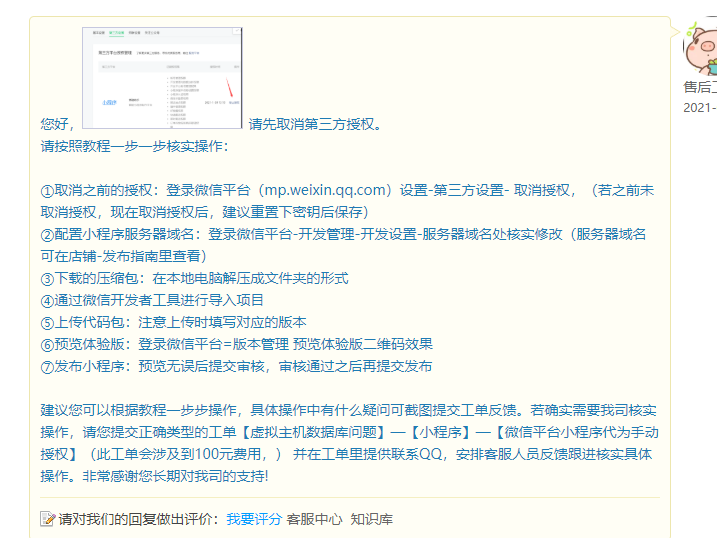Click the 非常感谢您长期对我司的支持 sentence
The width and height of the screenshot is (717, 538).
pos(175,476)
